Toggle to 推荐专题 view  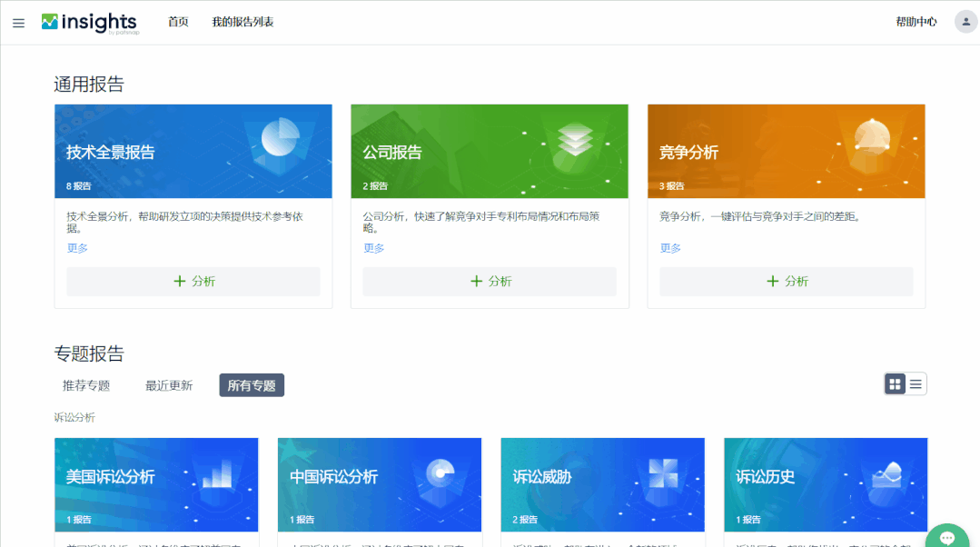pos(84,384)
